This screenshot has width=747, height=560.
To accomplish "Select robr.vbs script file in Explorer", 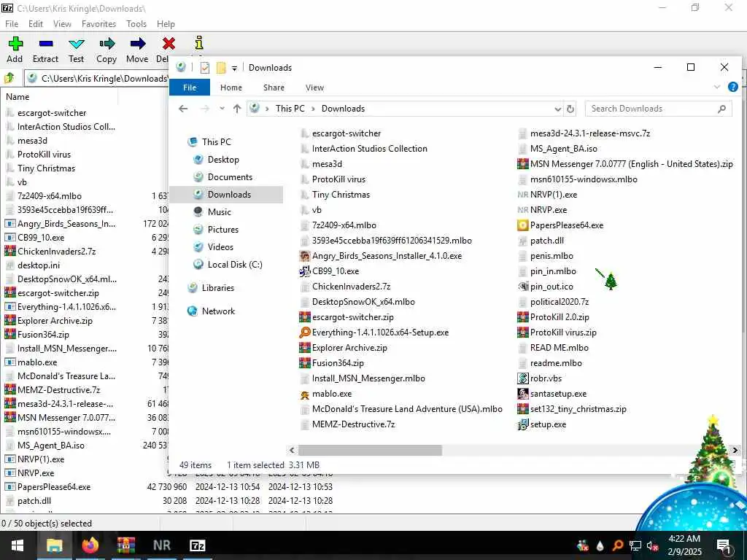I will coord(540,378).
